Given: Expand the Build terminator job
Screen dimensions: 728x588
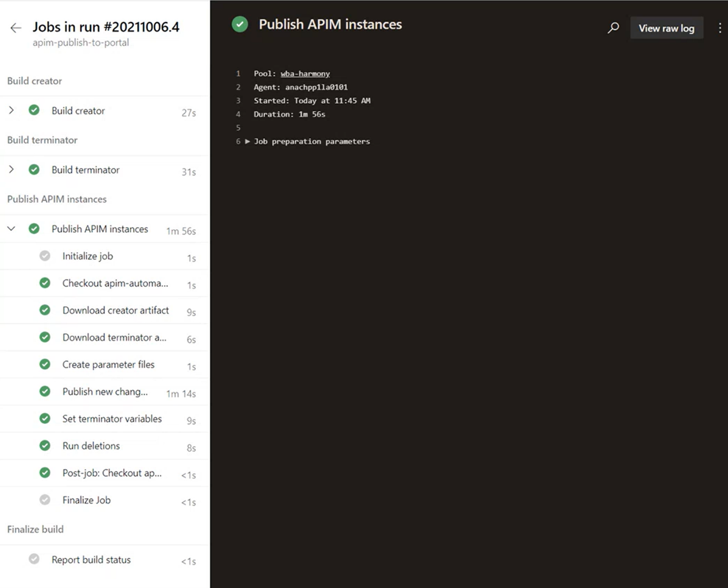Looking at the screenshot, I should [x=11, y=170].
